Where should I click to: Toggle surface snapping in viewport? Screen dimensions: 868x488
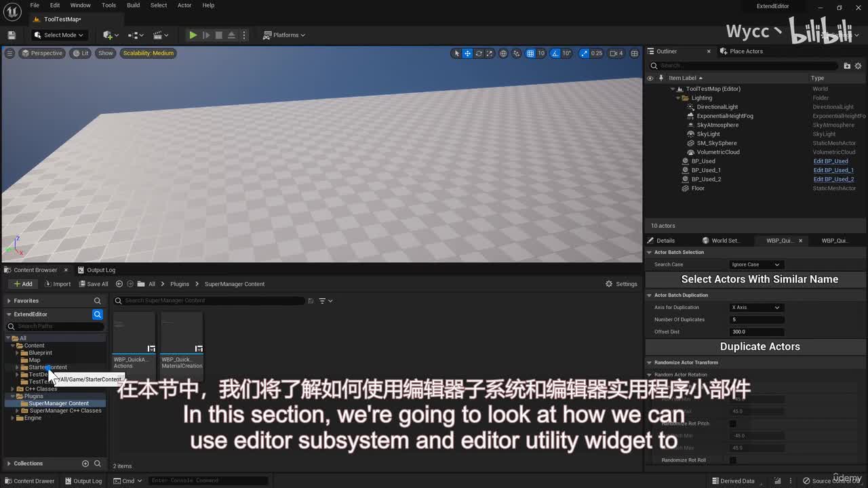pos(517,53)
